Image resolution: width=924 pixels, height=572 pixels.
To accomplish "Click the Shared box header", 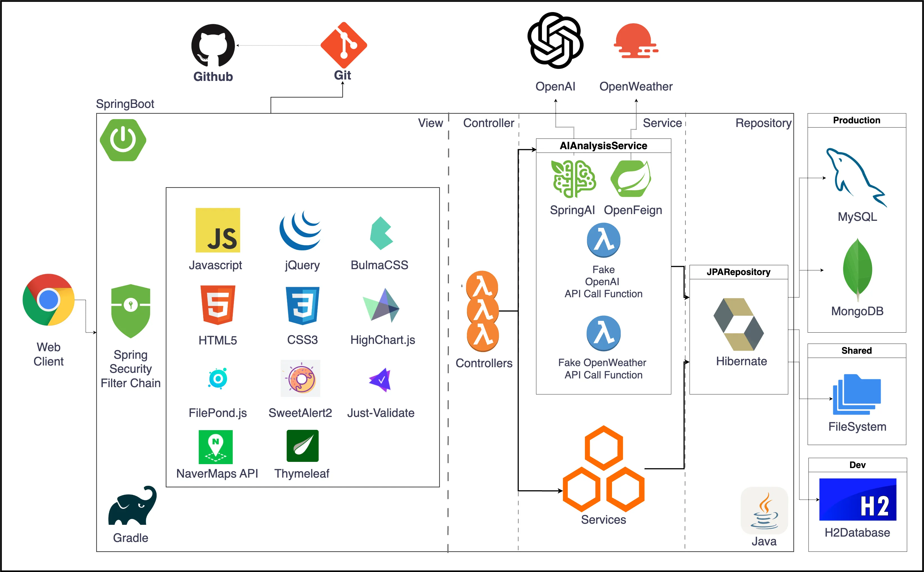I will pos(857,351).
